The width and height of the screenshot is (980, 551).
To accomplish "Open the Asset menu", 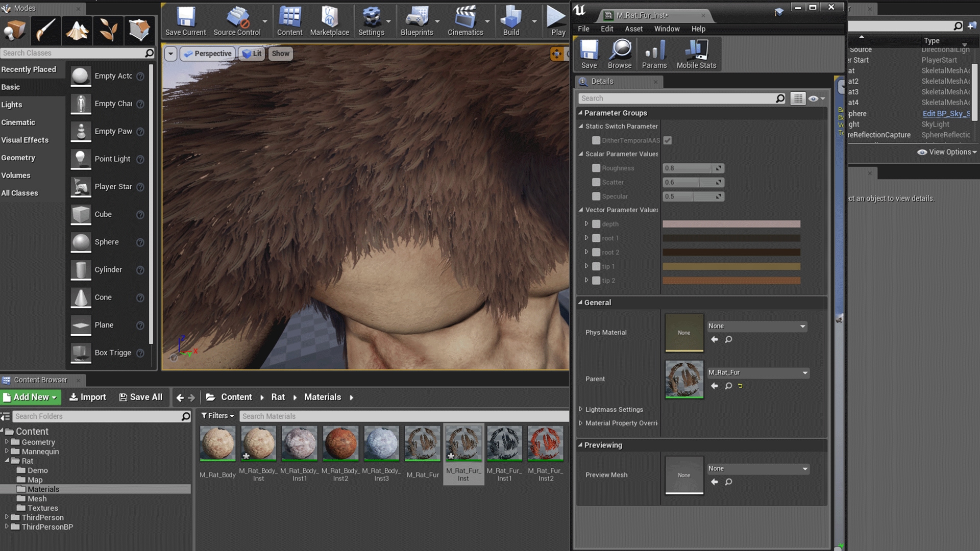I will pyautogui.click(x=634, y=29).
